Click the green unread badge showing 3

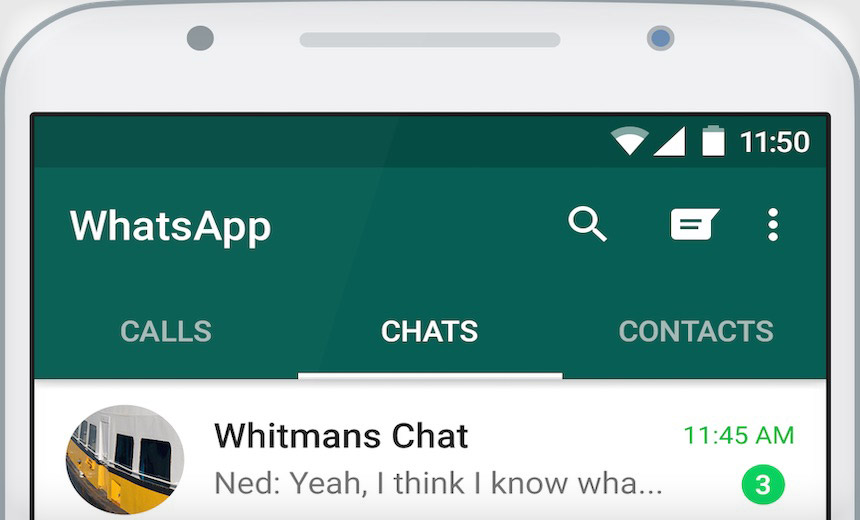tap(763, 484)
